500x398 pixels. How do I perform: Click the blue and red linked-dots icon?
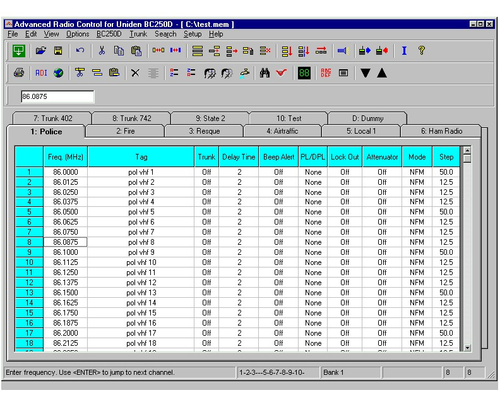(176, 50)
